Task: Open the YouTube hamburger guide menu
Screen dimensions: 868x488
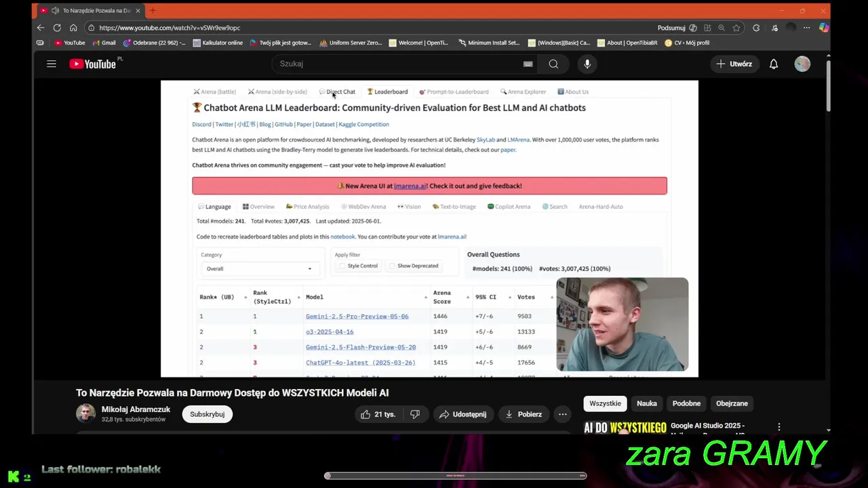Action: click(x=52, y=64)
